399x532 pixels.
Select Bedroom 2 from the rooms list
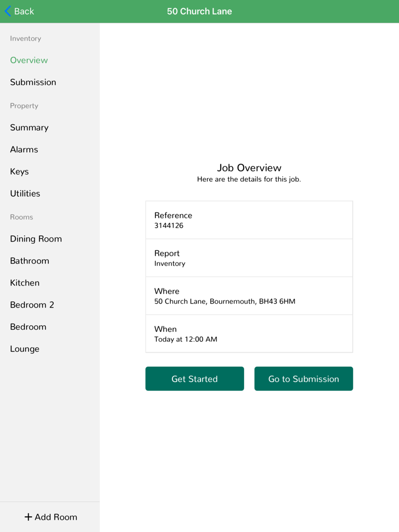32,305
